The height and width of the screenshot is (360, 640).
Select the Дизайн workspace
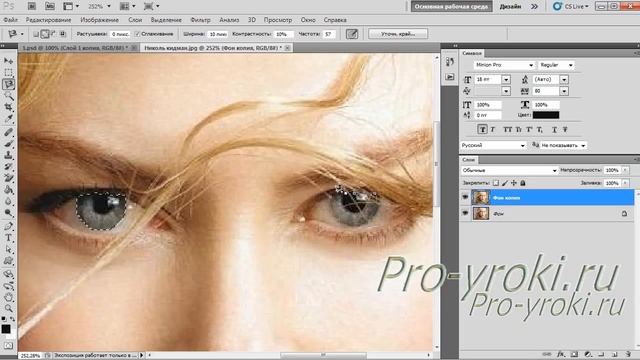tap(510, 6)
